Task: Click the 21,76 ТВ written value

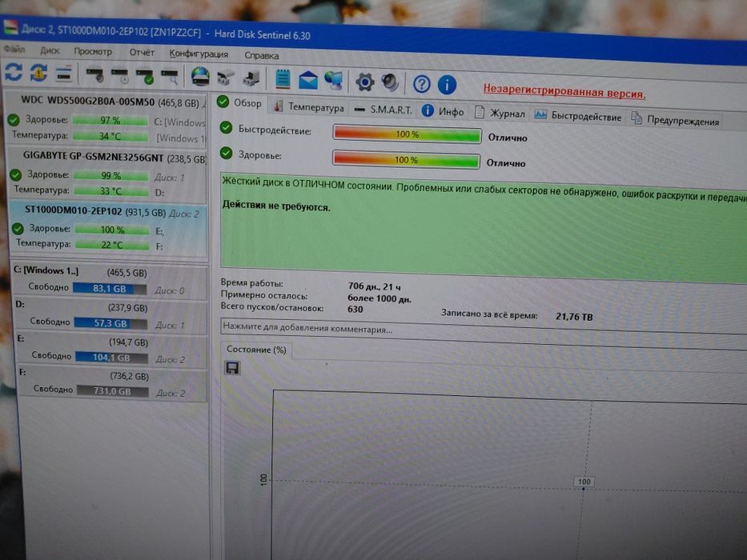Action: pyautogui.click(x=574, y=317)
